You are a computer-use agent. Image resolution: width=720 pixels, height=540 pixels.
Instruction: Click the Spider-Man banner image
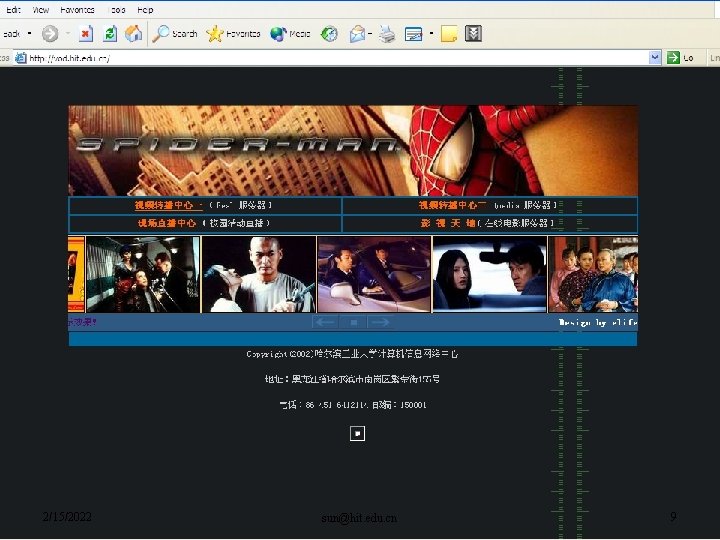click(353, 151)
